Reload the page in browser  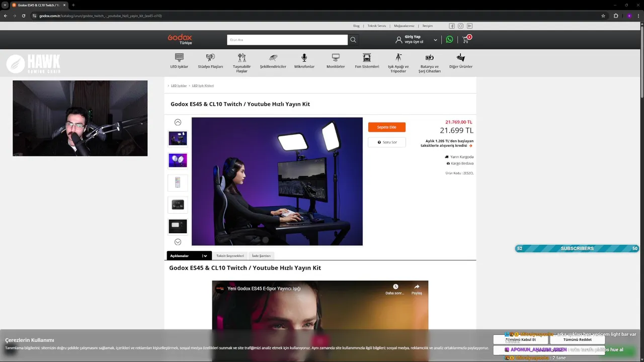click(x=23, y=16)
